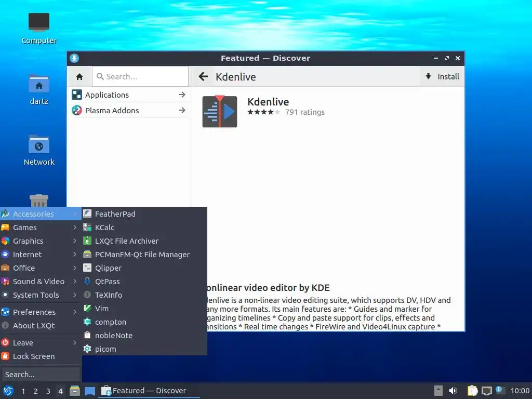Switch to desktop workspace 2
This screenshot has height=399, width=532.
tap(36, 391)
